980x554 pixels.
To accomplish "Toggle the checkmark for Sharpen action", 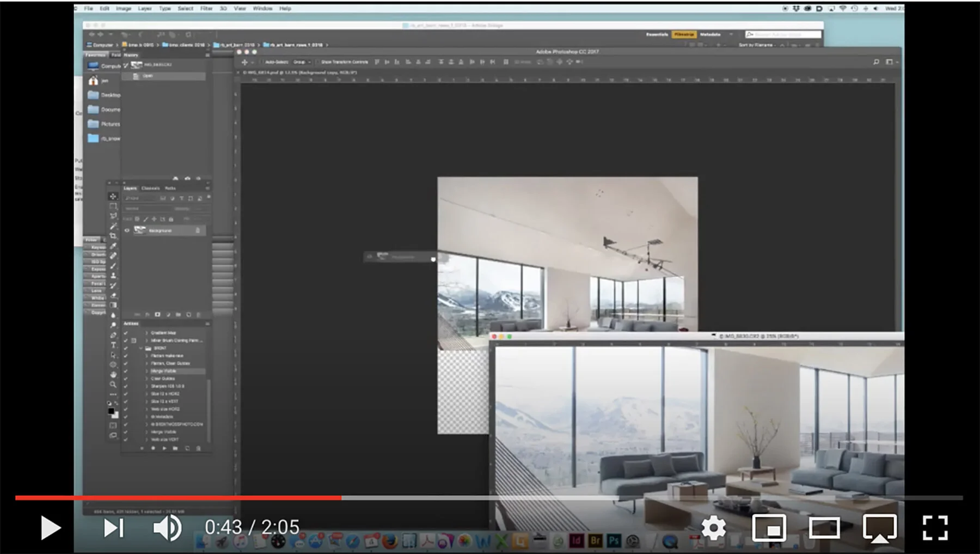I will [x=126, y=386].
